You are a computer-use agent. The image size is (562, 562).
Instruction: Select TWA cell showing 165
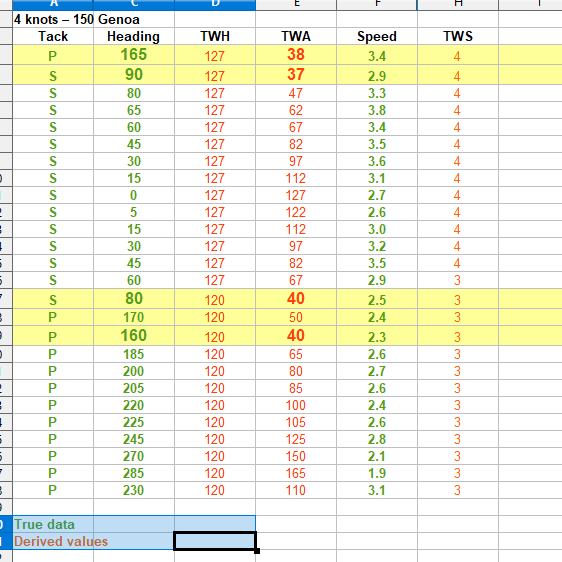point(296,473)
